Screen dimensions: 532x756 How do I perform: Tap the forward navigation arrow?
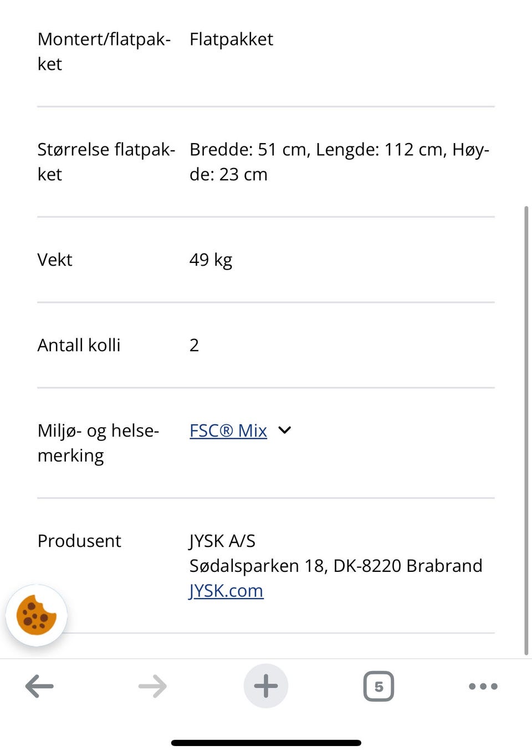(x=152, y=686)
